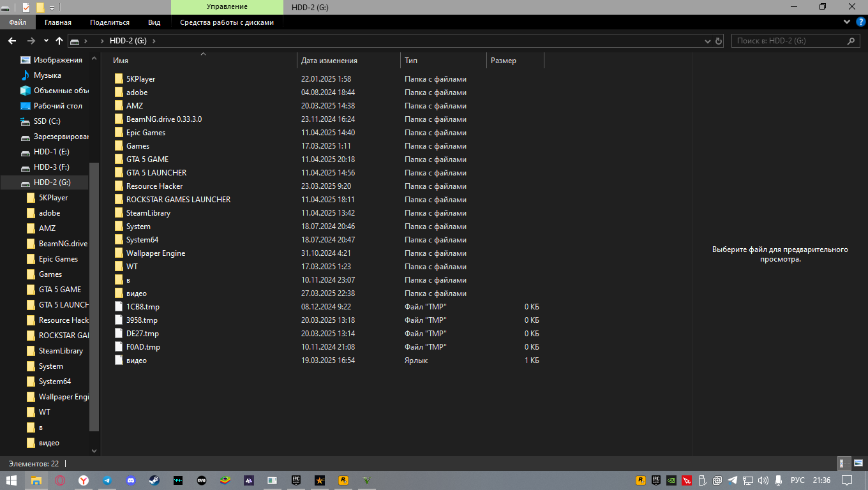Viewport: 868px width, 490px height.
Task: Click the 5KPlayer folder icon in file list
Action: click(x=118, y=79)
